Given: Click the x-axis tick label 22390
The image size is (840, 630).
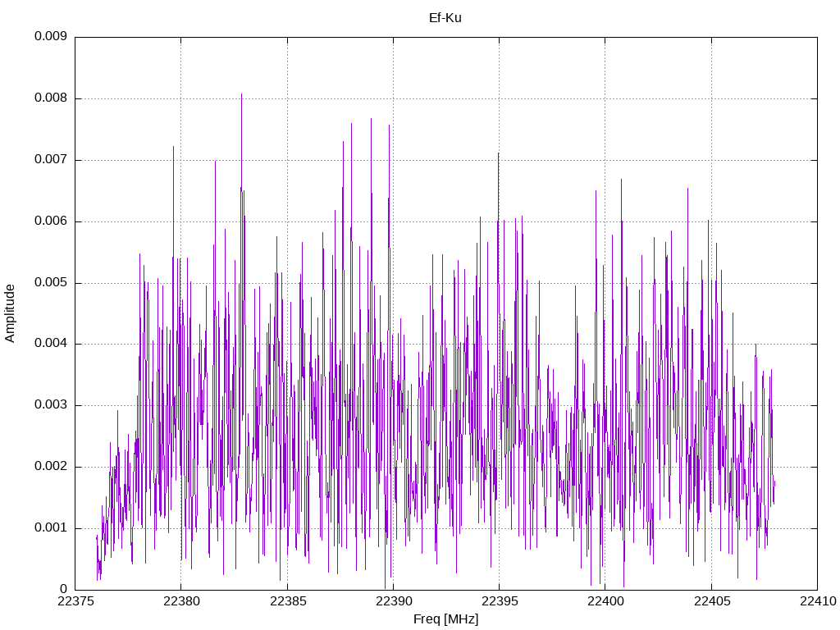Looking at the screenshot, I should click(x=394, y=601).
